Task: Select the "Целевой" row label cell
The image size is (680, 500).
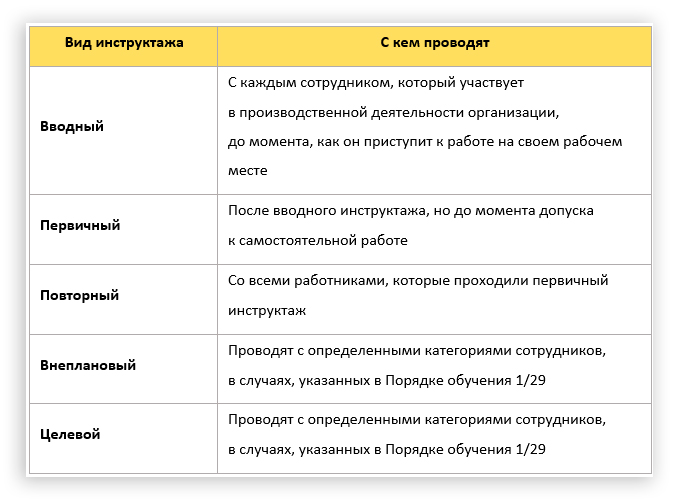Action: (71, 435)
